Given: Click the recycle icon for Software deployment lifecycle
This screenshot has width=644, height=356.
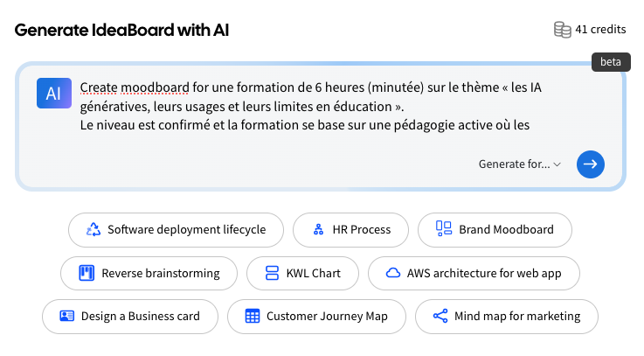Looking at the screenshot, I should tap(93, 230).
